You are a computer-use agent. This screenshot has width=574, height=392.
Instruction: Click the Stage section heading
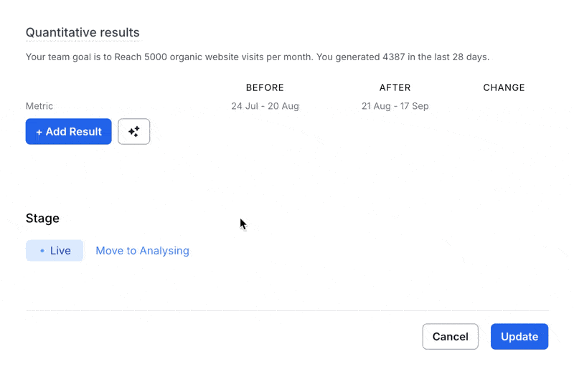(42, 219)
